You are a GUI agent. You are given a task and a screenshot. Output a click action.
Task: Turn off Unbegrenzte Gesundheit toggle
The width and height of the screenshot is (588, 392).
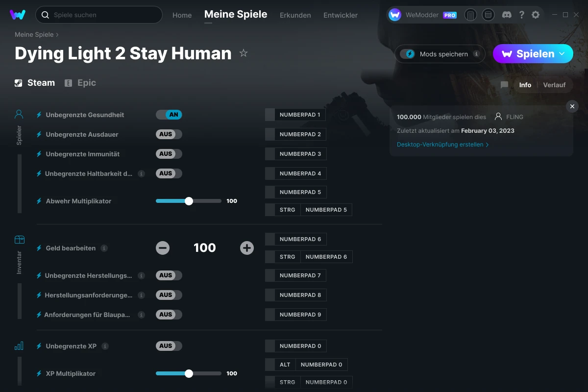click(x=169, y=115)
